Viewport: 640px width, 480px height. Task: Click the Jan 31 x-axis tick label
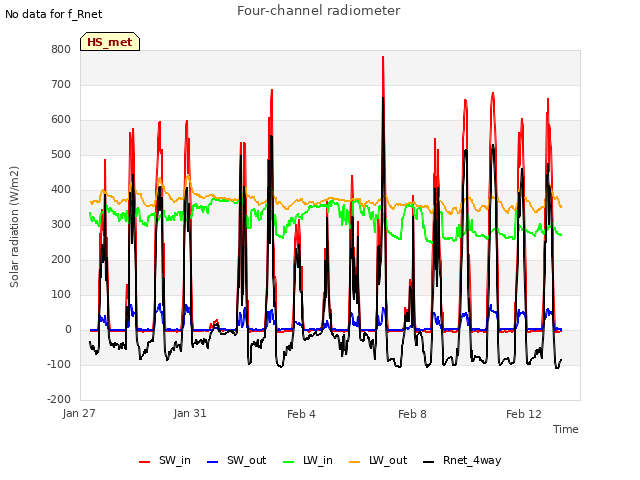coord(190,413)
